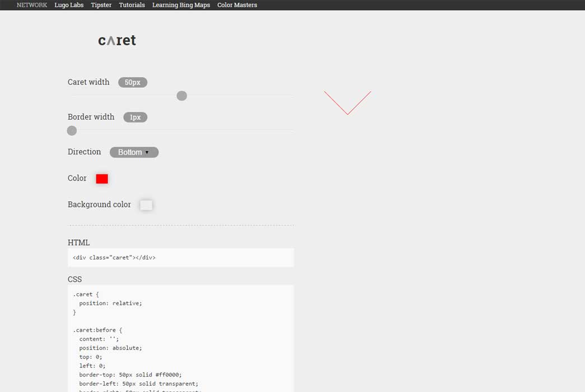Click the Border width slider handle
The image size is (585, 392).
pos(72,130)
